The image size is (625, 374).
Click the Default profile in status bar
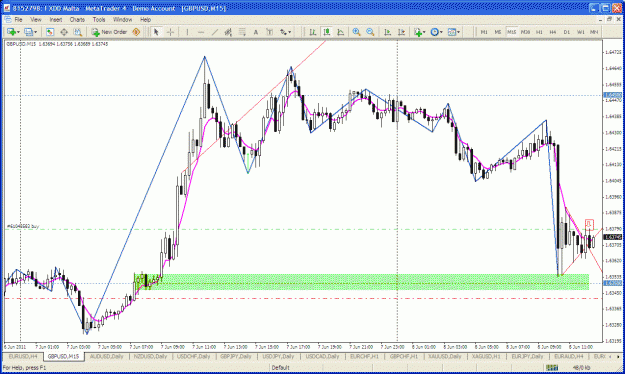pos(280,368)
